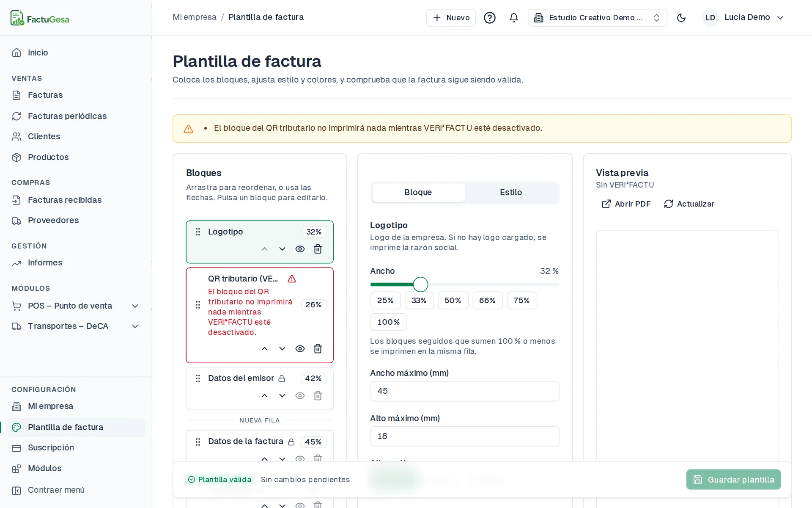Image resolution: width=812 pixels, height=508 pixels.
Task: Move Logotipo block down with arrow
Action: [x=282, y=249]
